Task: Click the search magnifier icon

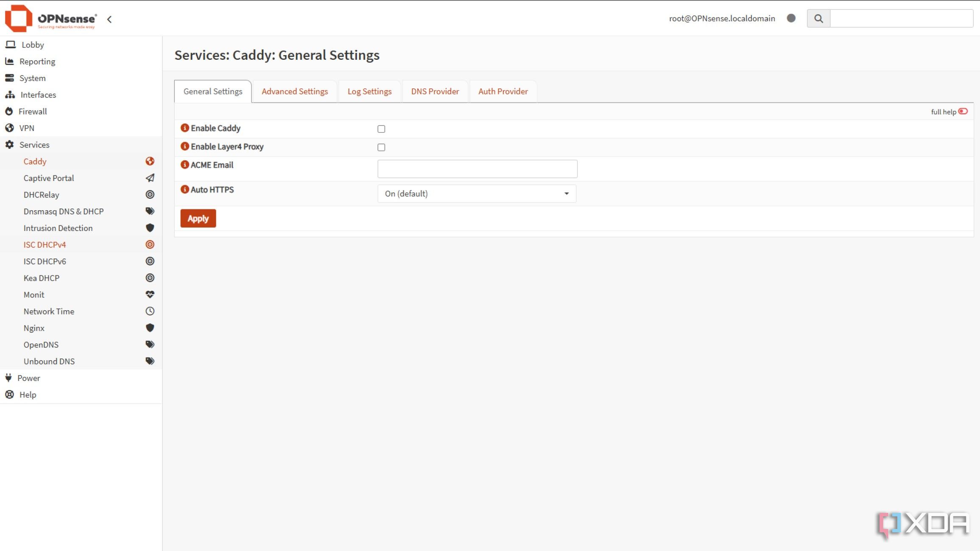Action: click(818, 19)
